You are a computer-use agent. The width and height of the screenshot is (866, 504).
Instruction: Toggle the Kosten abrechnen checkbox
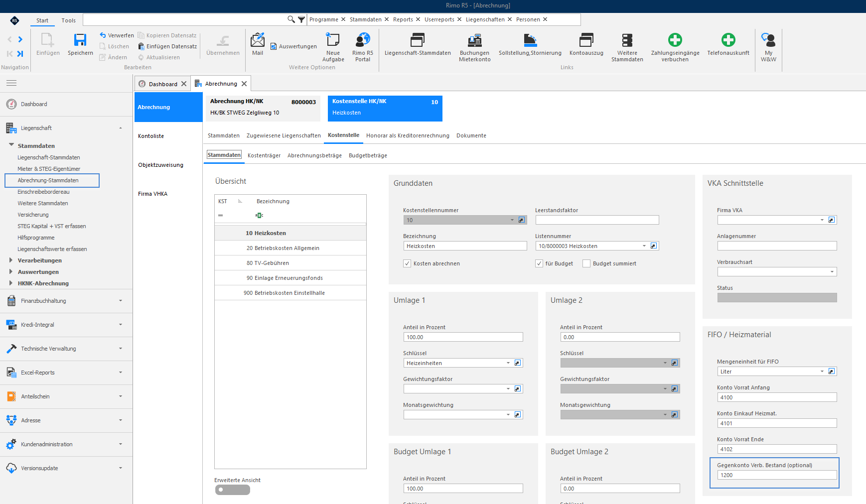[x=407, y=263]
